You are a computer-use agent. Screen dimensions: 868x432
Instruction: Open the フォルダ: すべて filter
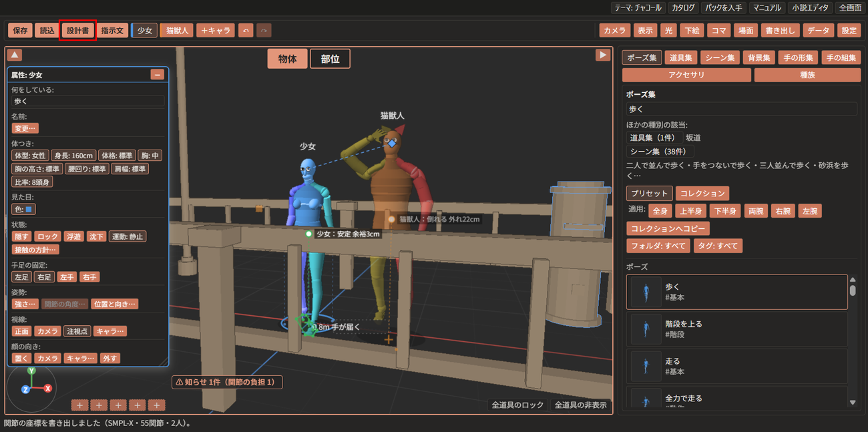(x=657, y=246)
